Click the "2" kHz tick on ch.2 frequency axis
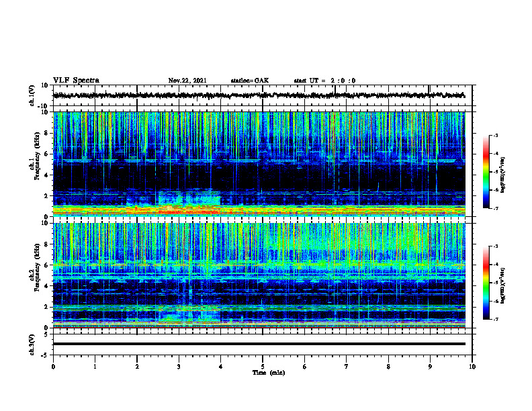The image size is (532, 411). [x=46, y=307]
